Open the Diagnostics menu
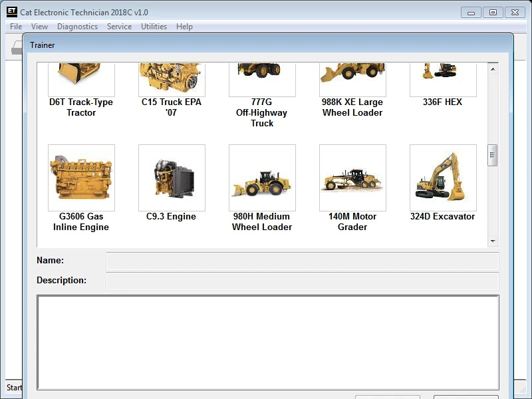This screenshot has height=399, width=532. tap(77, 27)
